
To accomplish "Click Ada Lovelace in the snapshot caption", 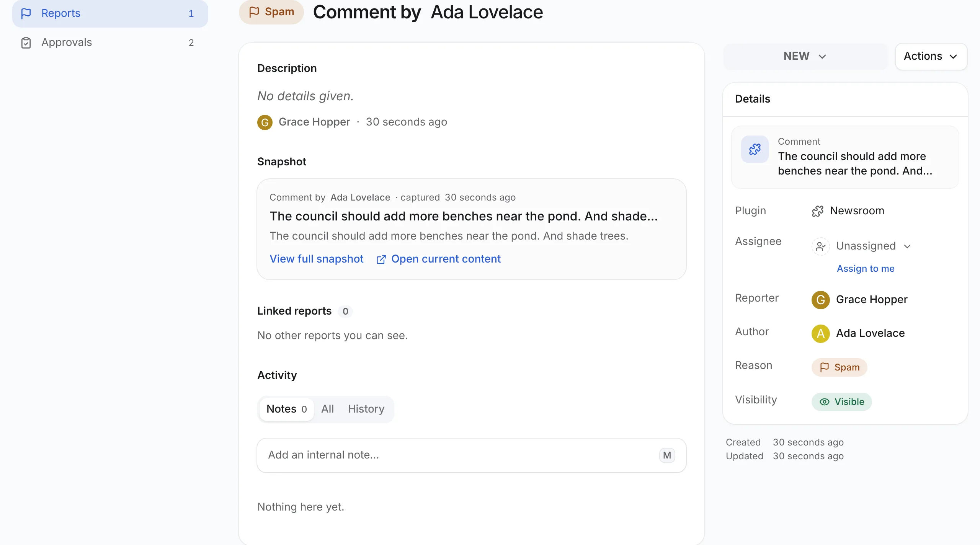I will click(x=360, y=197).
